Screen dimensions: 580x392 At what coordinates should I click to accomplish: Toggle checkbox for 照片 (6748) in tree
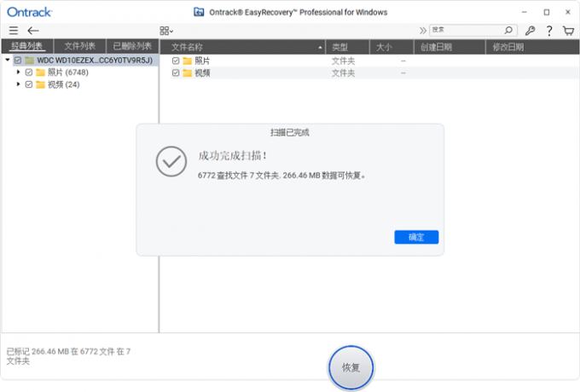pos(29,72)
